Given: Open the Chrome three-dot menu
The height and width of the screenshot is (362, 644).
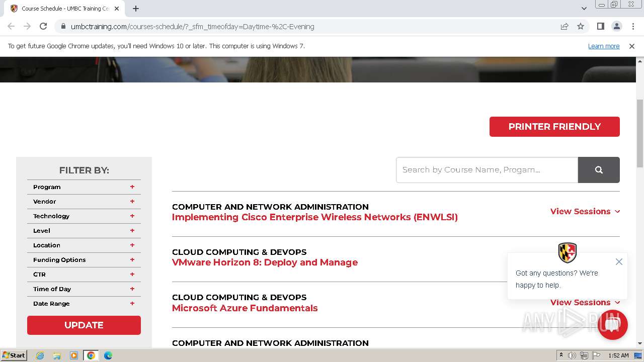Looking at the screenshot, I should (633, 26).
